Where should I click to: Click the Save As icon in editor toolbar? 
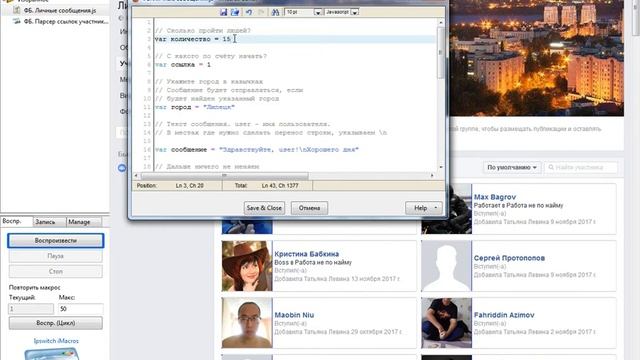235,12
